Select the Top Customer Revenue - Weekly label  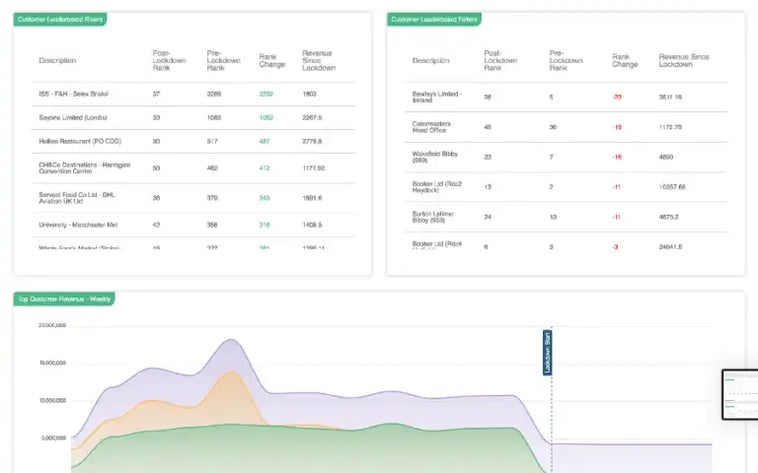63,299
